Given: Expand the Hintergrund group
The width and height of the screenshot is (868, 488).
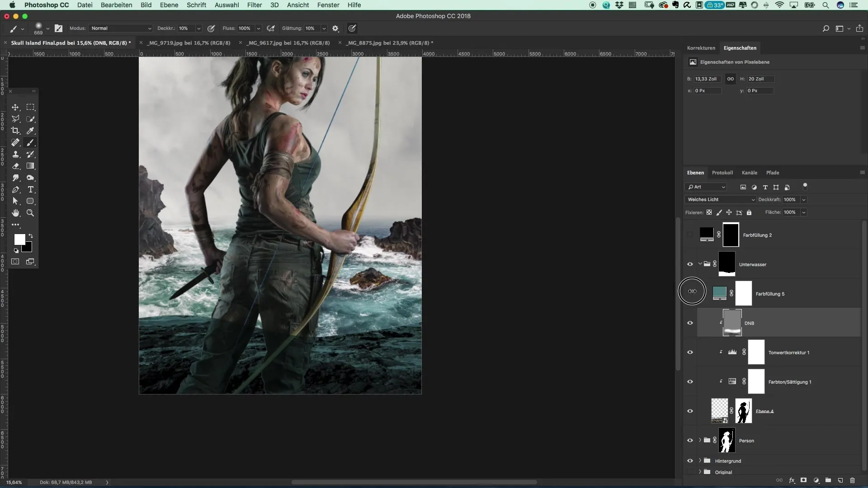Looking at the screenshot, I should (x=700, y=460).
